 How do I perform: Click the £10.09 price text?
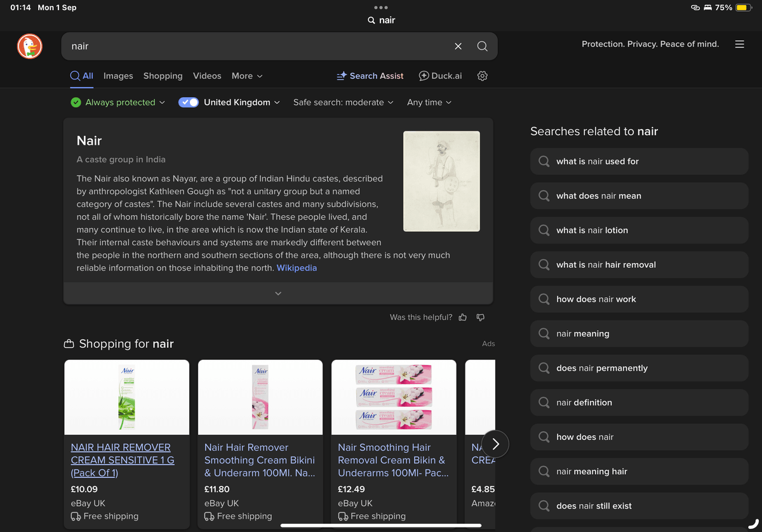coord(84,489)
